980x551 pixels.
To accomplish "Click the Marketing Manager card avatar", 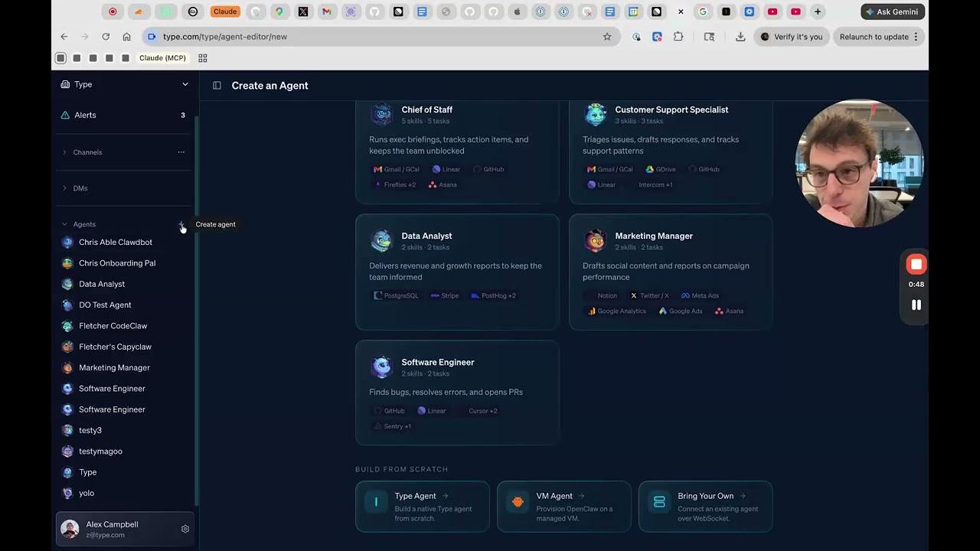I will click(x=595, y=240).
